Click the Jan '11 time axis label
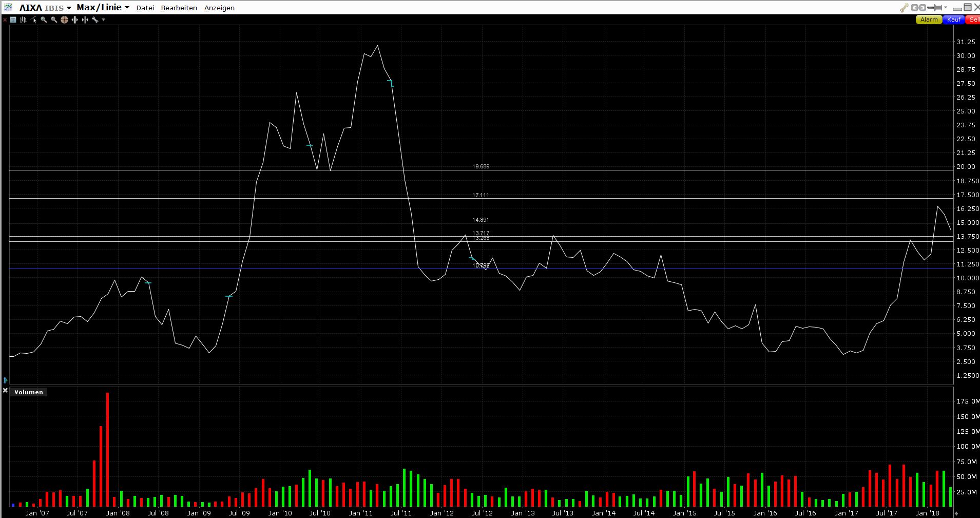This screenshot has width=980, height=518. pos(360,513)
